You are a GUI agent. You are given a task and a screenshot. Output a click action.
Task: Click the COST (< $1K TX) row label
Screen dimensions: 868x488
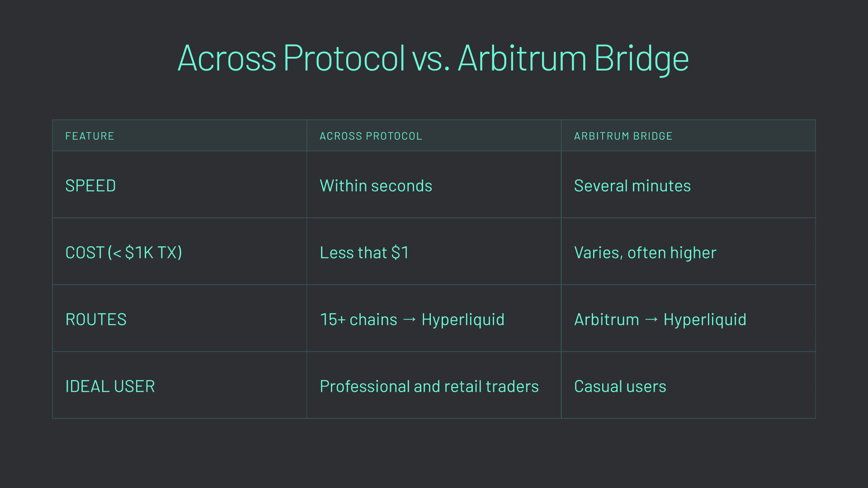point(123,253)
